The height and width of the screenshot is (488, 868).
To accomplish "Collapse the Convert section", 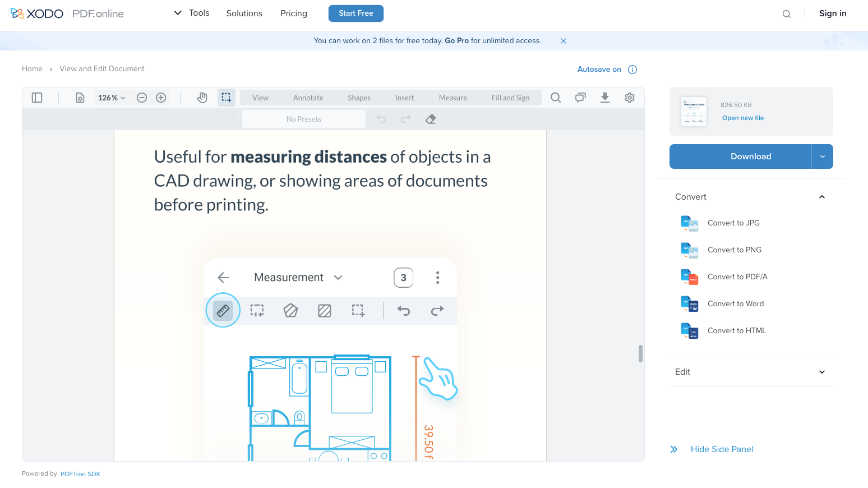I will pos(822,197).
